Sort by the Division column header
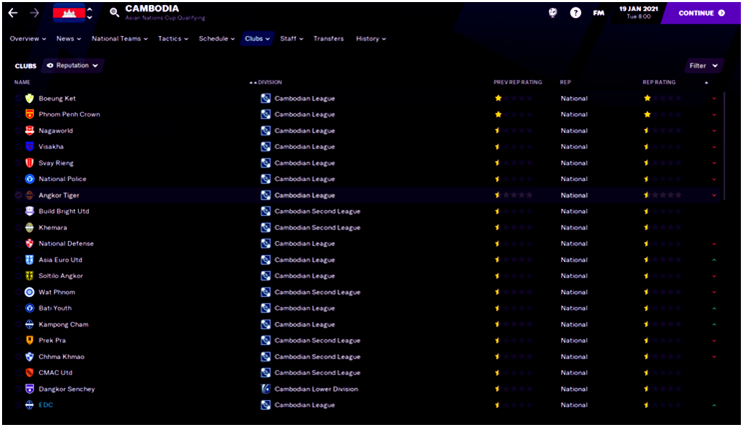The image size is (744, 427). click(x=270, y=82)
